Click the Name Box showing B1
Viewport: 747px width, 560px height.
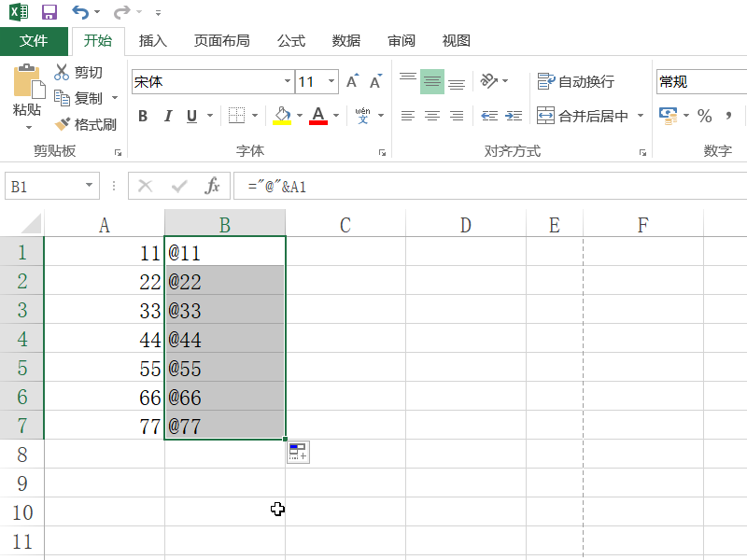[45, 186]
